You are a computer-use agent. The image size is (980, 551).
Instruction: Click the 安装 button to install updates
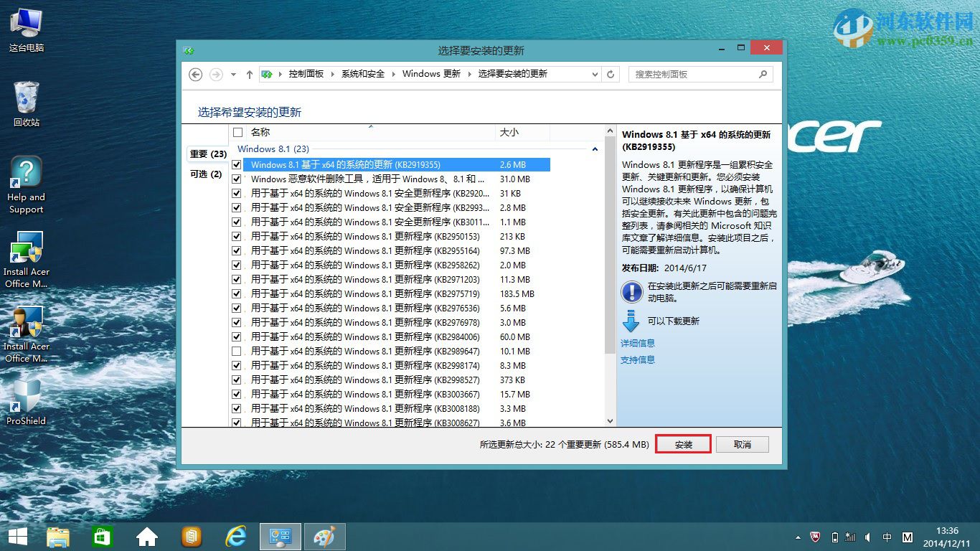(x=682, y=443)
